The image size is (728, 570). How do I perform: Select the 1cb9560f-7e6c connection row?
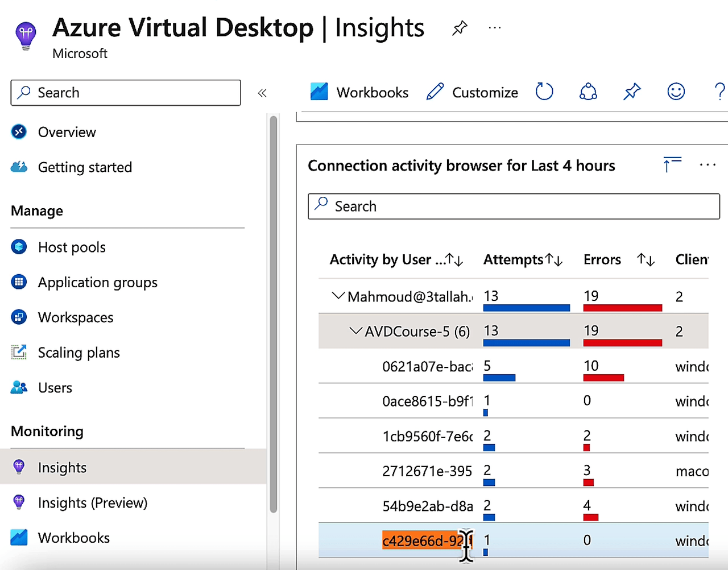coord(513,436)
